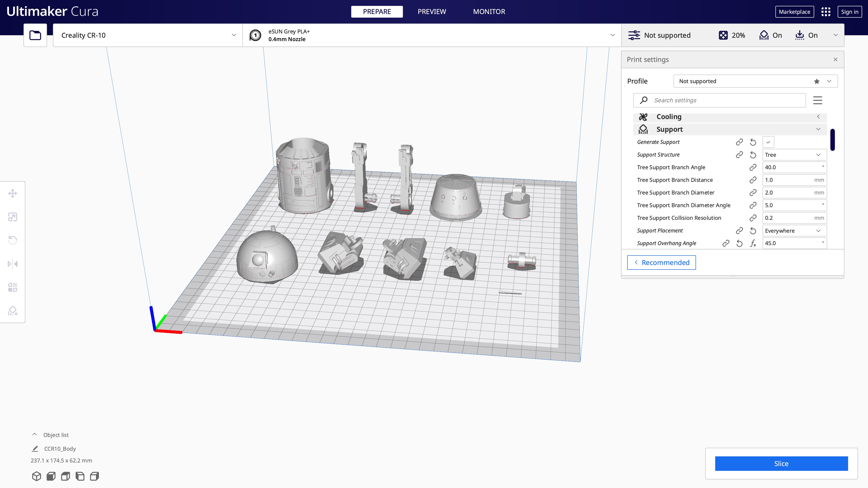Select the Mirror tool in left toolbar
This screenshot has height=488, width=868.
pyautogui.click(x=12, y=264)
